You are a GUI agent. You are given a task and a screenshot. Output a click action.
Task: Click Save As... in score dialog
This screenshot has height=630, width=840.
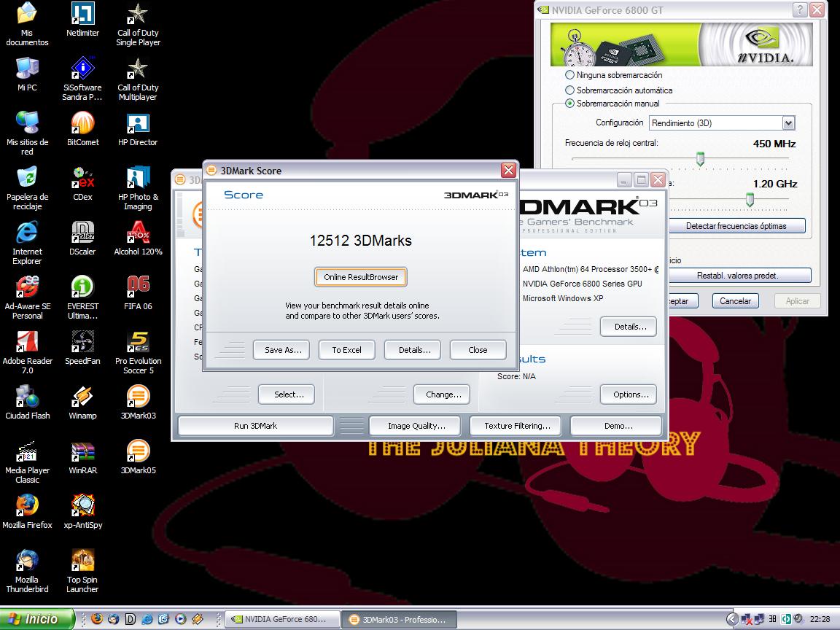(283, 350)
